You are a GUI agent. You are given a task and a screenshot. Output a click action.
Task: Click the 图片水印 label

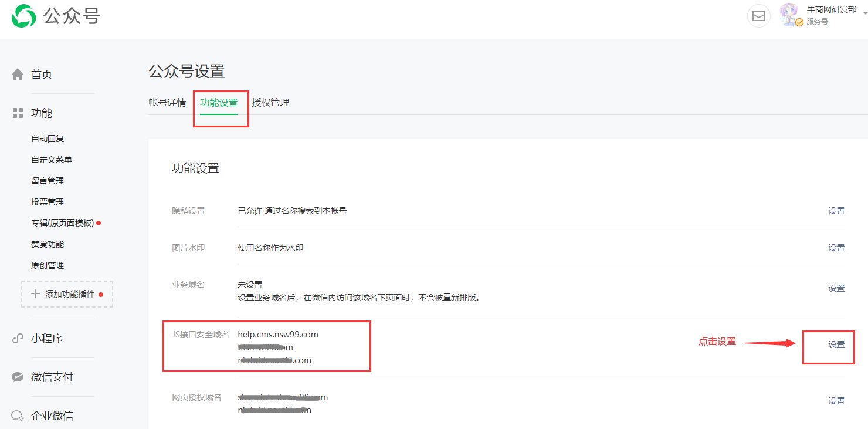(188, 248)
